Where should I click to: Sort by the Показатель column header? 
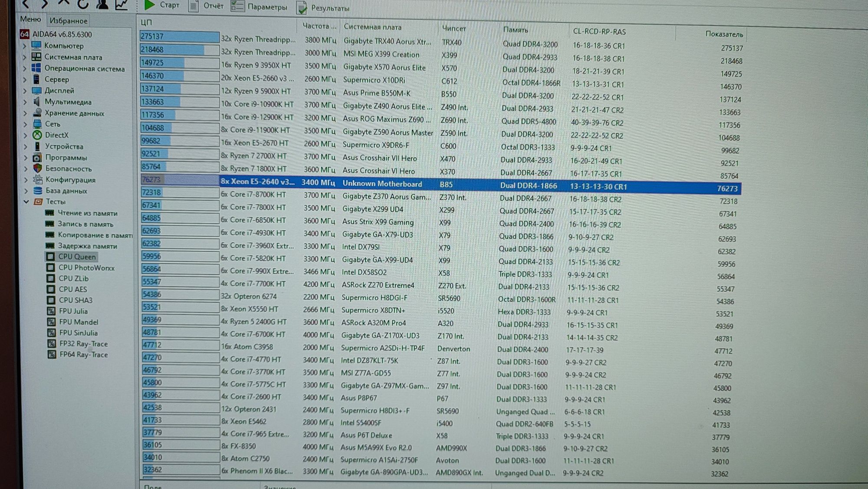(724, 34)
